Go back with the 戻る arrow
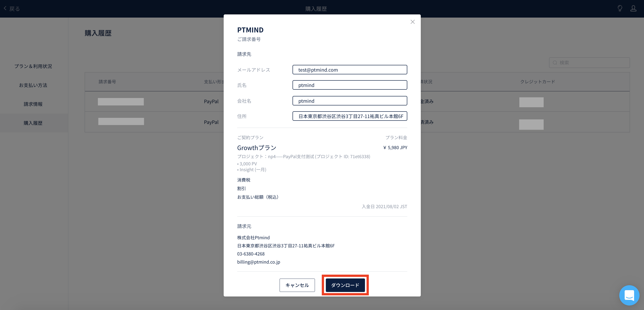 point(12,9)
